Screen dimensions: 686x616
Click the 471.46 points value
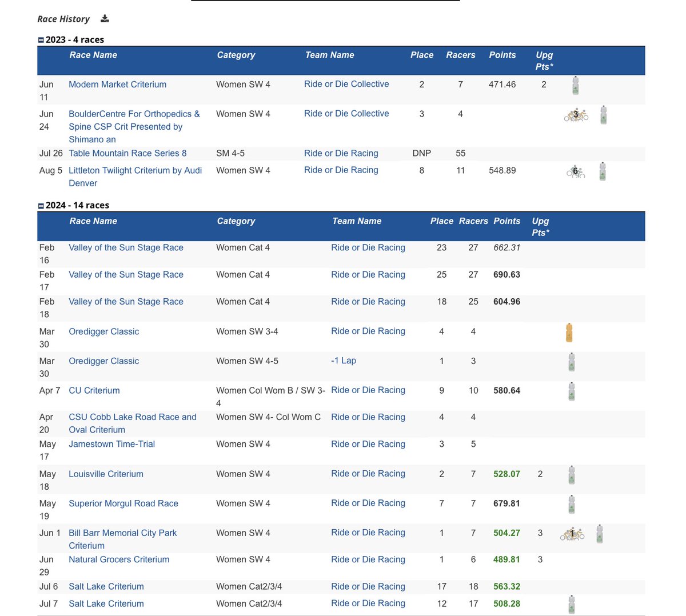point(502,85)
